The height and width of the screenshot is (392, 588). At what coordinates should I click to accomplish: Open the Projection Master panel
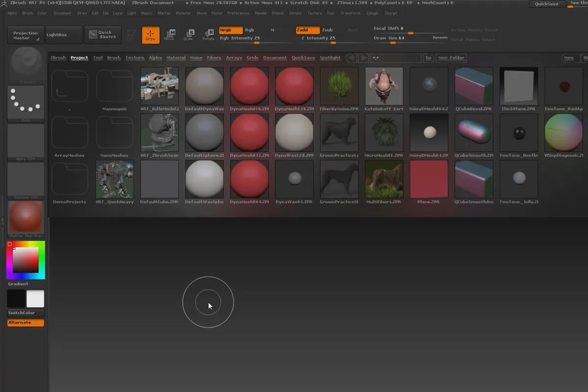pos(25,35)
